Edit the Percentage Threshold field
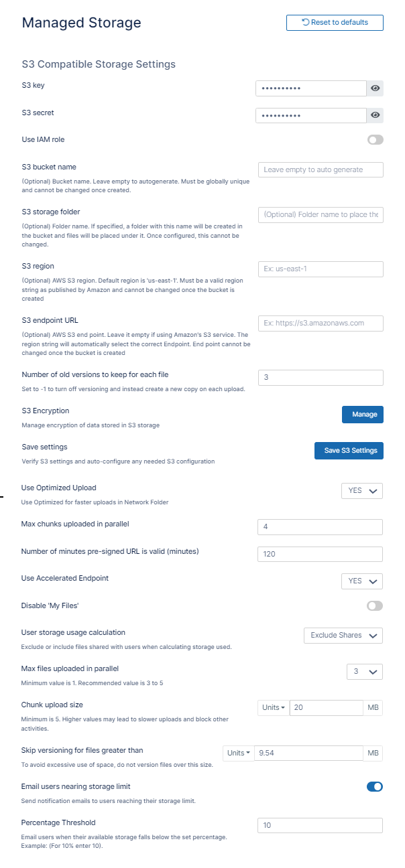Viewport: 405px width, 868px height. coord(321,826)
